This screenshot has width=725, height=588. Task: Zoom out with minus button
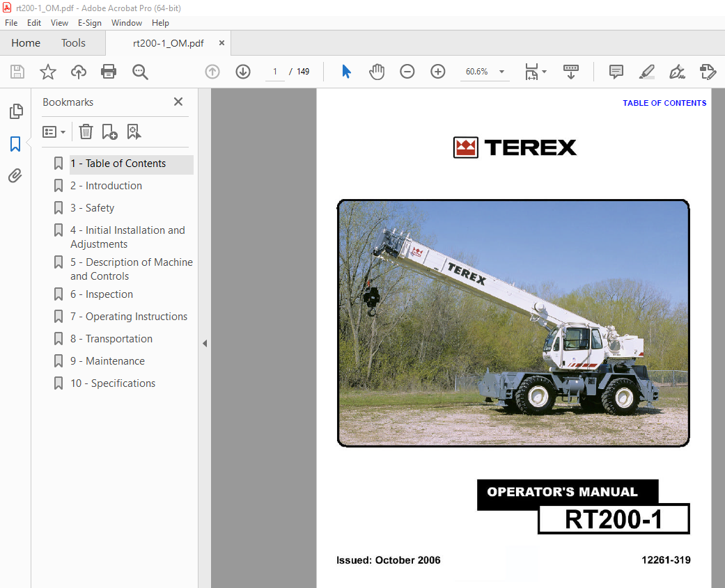(407, 72)
